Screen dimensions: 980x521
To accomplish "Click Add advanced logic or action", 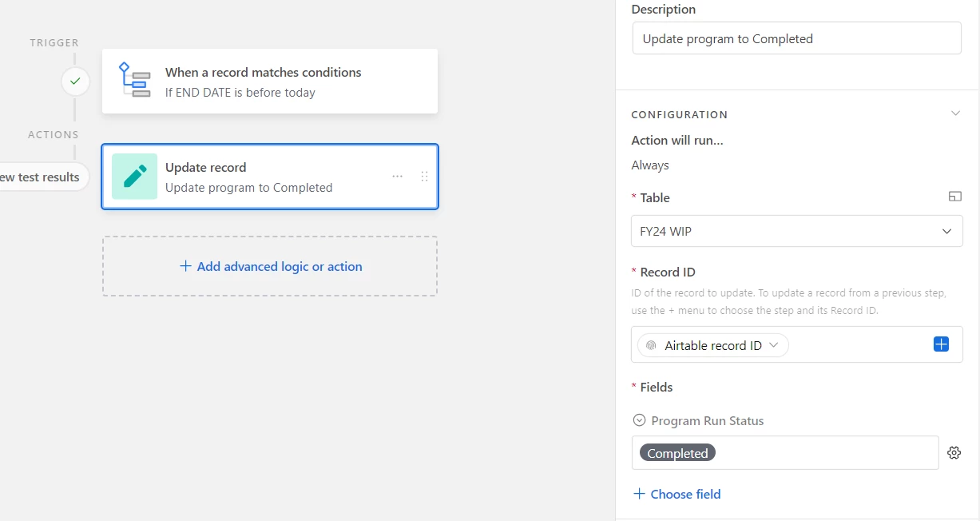I will (270, 266).
